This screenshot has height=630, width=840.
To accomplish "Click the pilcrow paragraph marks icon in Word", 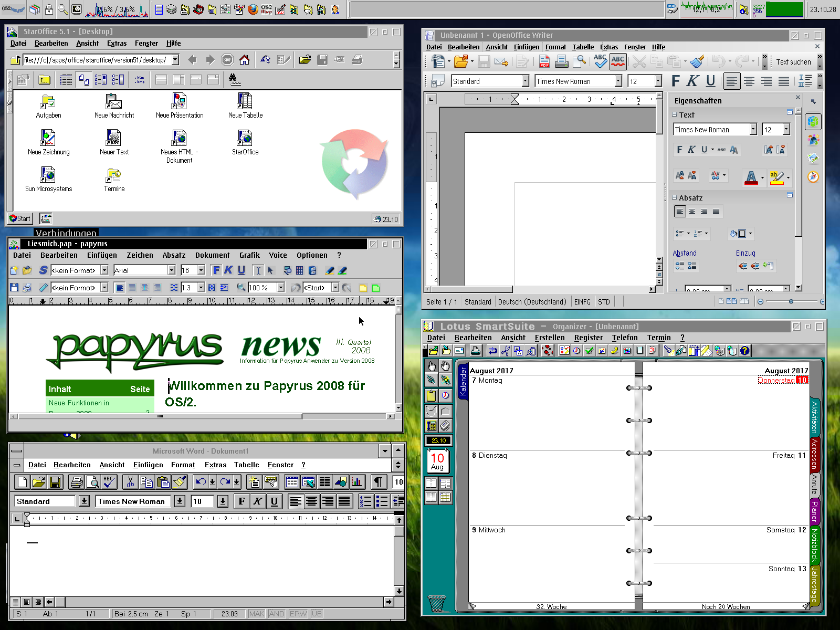I will click(x=378, y=482).
